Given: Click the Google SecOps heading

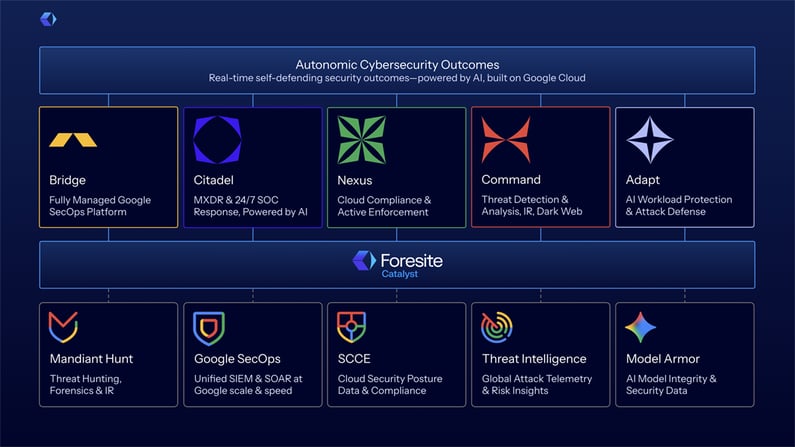Looking at the screenshot, I should [x=237, y=359].
